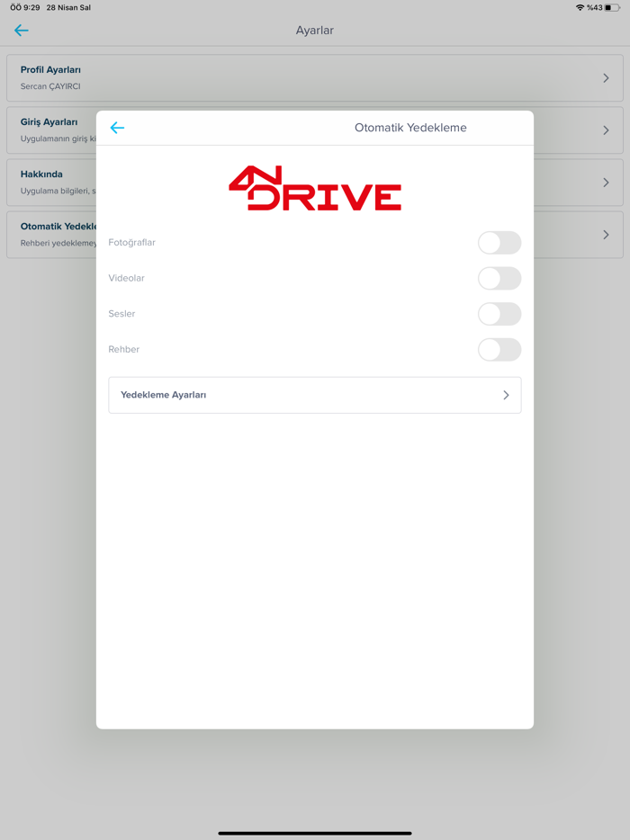Go back from the Otomatik Yedekleme dialog
This screenshot has width=630, height=840.
coord(117,128)
